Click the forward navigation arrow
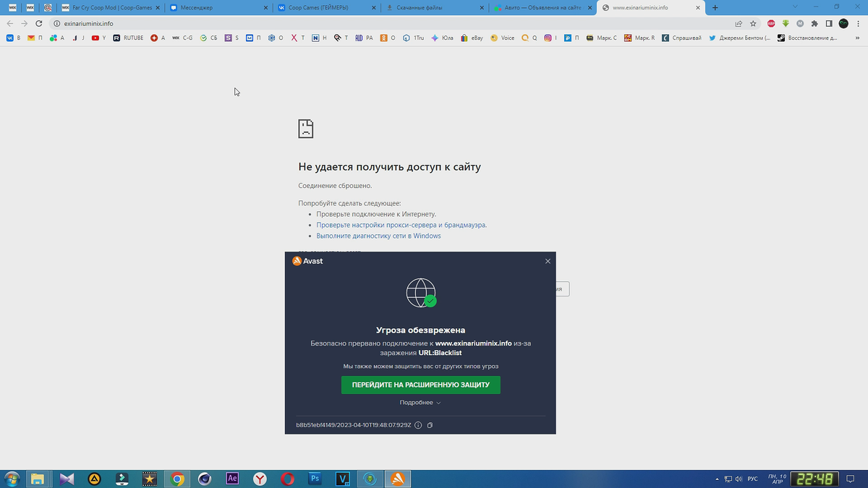Screen dimensions: 868x488 (x=25, y=23)
